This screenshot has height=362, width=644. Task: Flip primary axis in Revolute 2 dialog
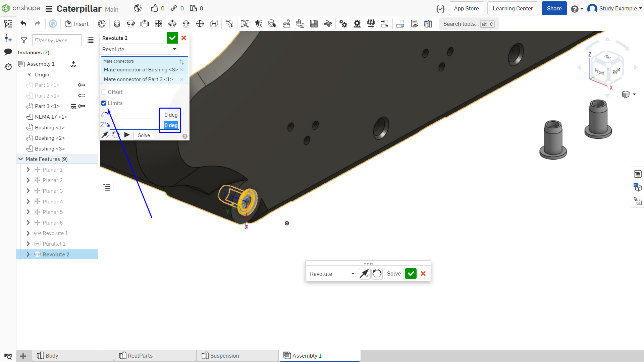point(105,135)
